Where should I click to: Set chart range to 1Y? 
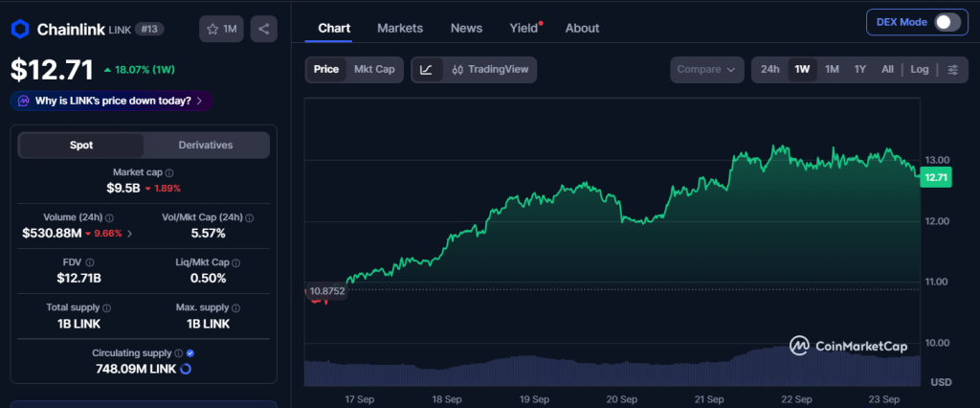[860, 70]
